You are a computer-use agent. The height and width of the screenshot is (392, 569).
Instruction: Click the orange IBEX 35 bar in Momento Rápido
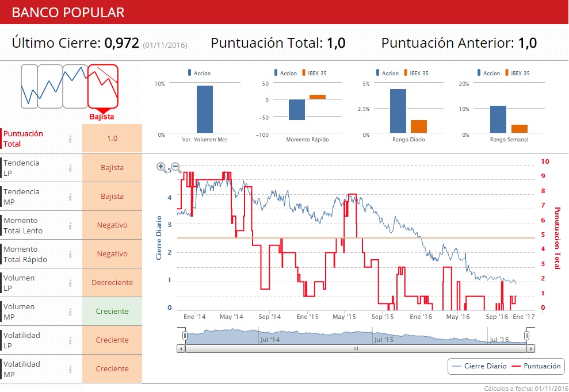point(318,97)
